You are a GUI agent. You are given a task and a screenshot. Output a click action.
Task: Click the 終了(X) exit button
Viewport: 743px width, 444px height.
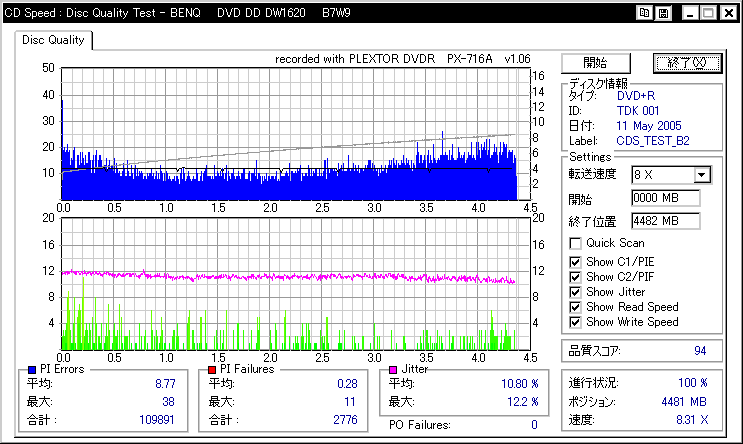click(687, 63)
